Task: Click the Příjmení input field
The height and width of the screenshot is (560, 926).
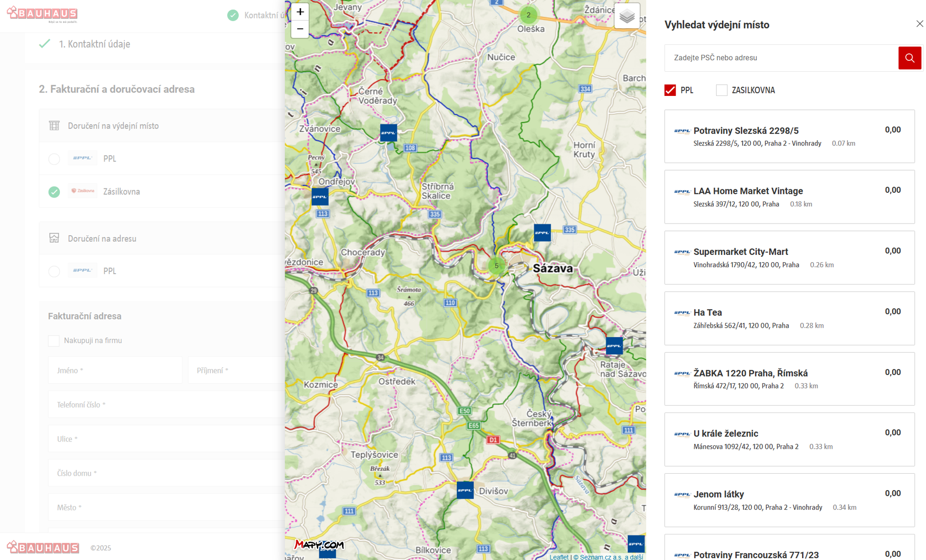Action: coord(237,370)
